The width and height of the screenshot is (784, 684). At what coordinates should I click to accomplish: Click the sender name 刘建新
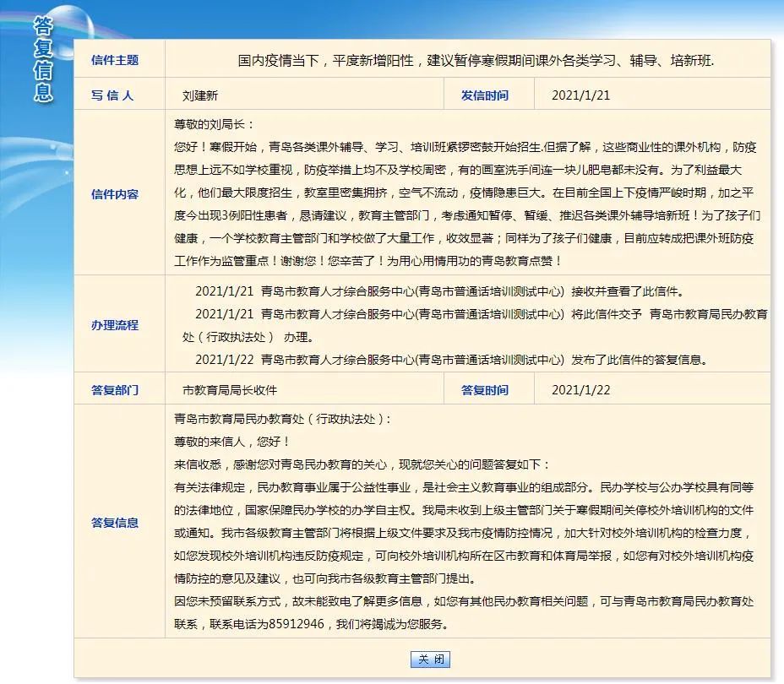(200, 95)
